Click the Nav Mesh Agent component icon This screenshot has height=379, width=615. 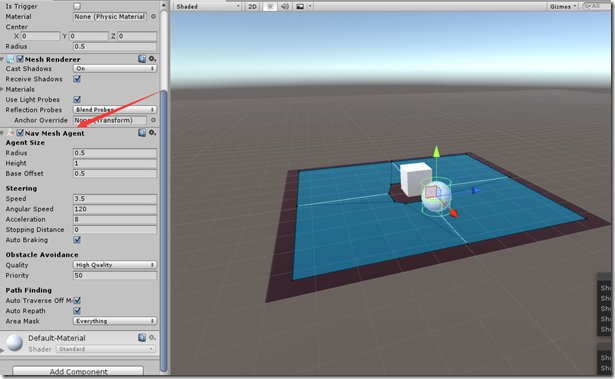coord(11,133)
